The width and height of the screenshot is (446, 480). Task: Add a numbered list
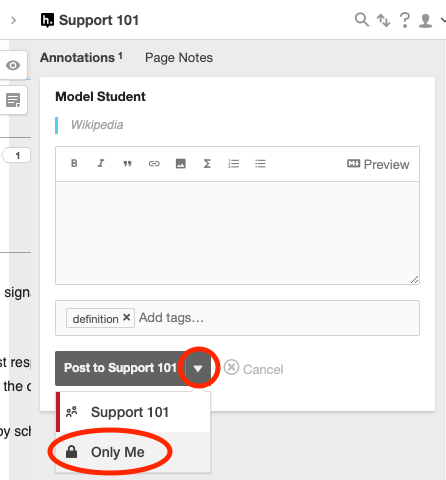click(234, 163)
